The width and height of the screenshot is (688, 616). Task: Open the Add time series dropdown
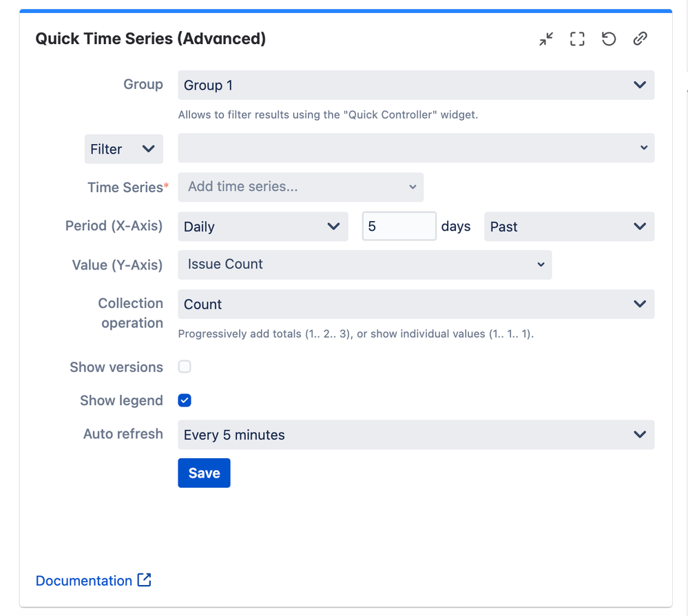(x=300, y=187)
